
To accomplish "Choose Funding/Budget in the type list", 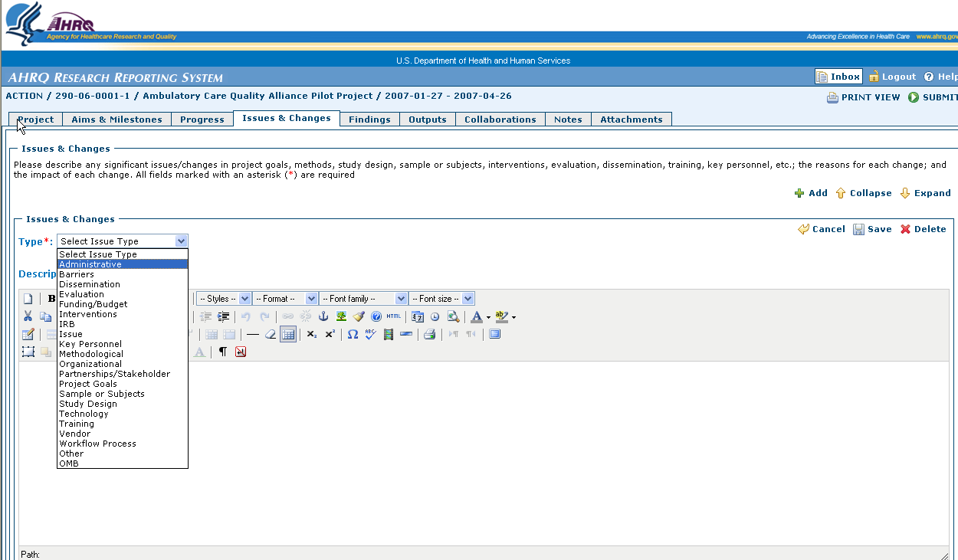I will [123, 304].
